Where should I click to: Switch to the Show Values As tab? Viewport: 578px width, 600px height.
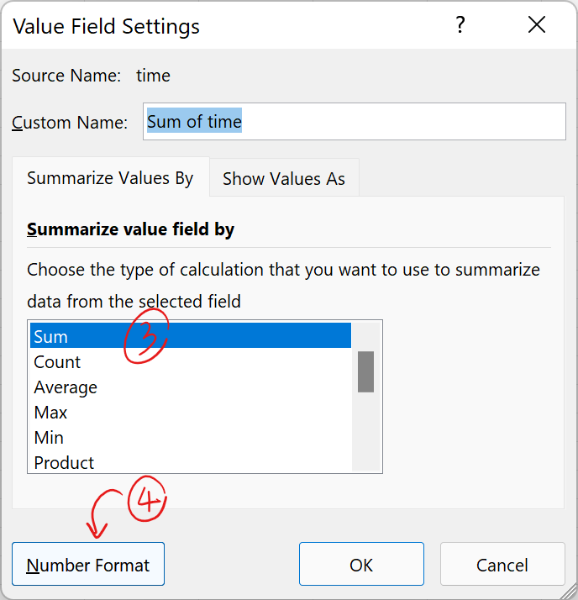284,178
